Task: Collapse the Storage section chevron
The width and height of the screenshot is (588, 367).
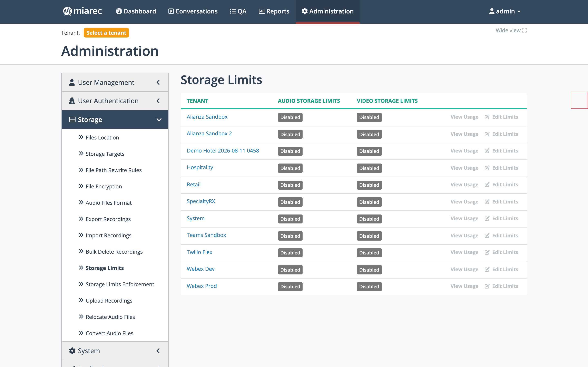Action: coord(159,120)
